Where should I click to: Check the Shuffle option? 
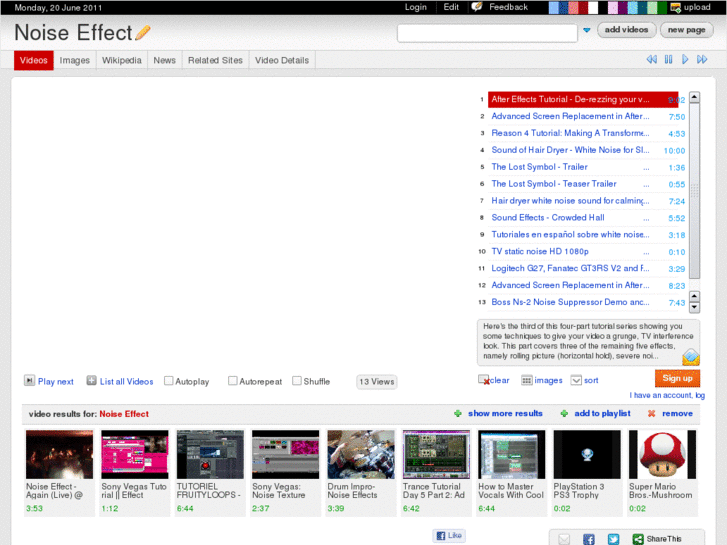tap(297, 381)
